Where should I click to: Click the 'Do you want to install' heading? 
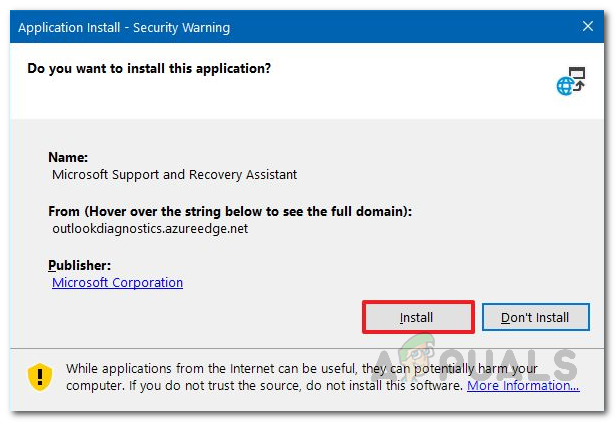[x=149, y=69]
